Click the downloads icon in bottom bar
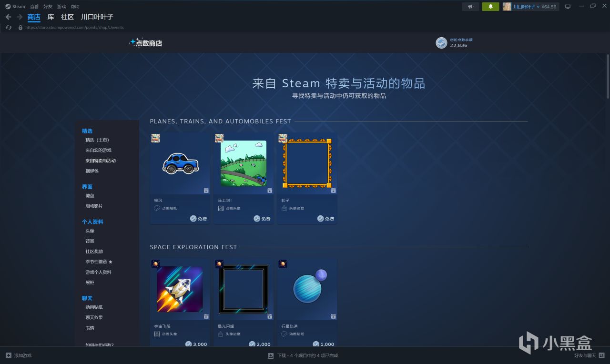Screen dimensions: 610x364 click(271, 355)
